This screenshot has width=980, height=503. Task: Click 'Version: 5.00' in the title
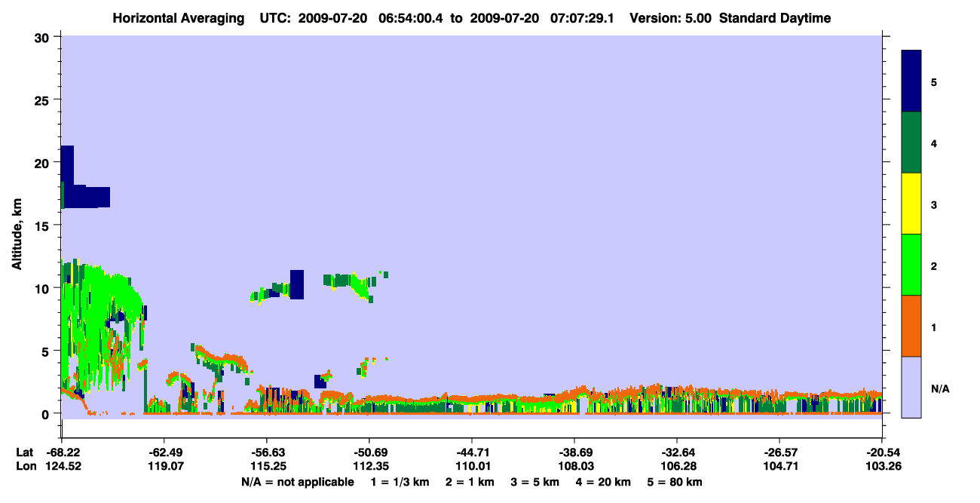[671, 18]
